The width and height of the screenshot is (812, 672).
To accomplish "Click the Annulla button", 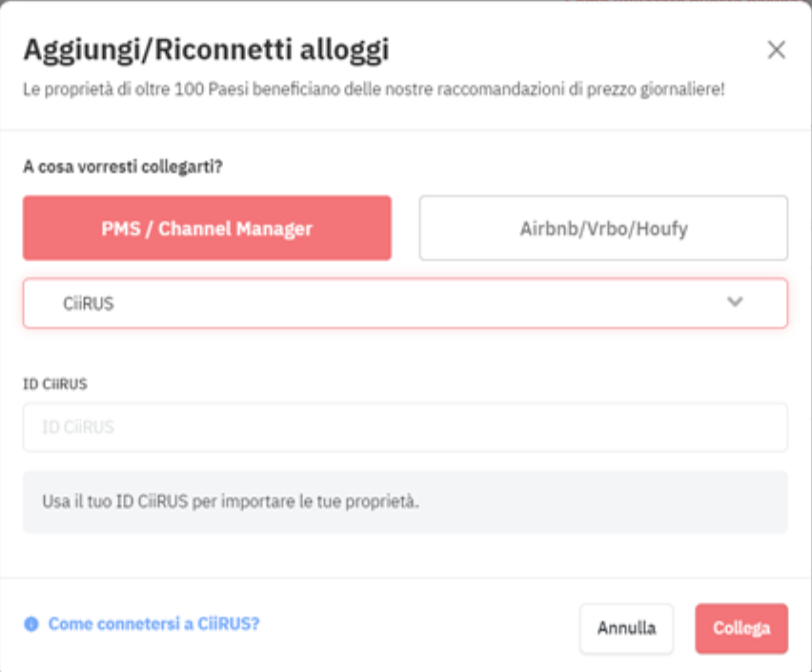I will coord(627,628).
